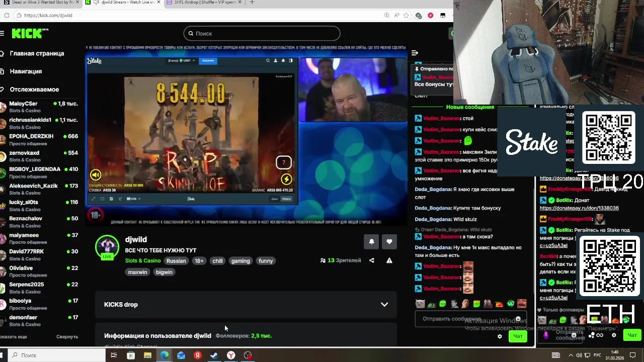Open zernovkaxd channel
Viewport: 644px width, 362px height.
pos(39,156)
